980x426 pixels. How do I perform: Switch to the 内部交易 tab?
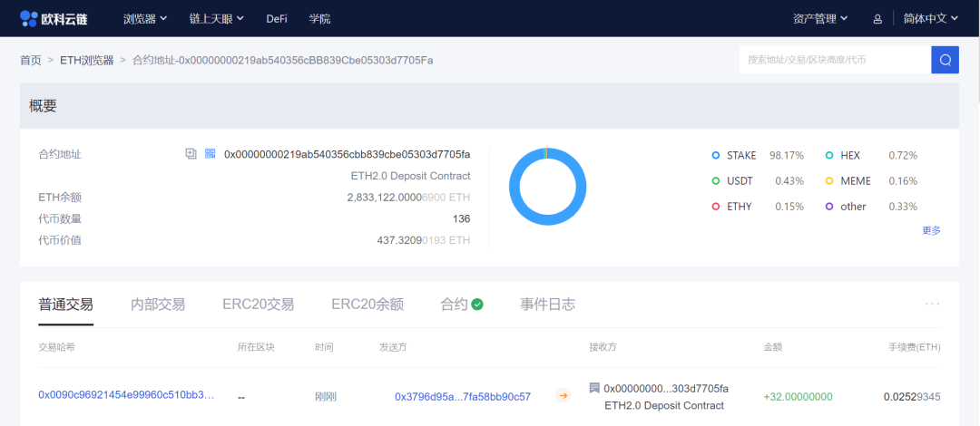pos(157,305)
